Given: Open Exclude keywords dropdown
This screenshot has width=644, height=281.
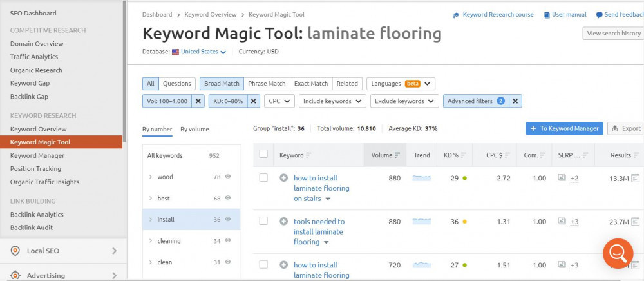Looking at the screenshot, I should click(404, 101).
